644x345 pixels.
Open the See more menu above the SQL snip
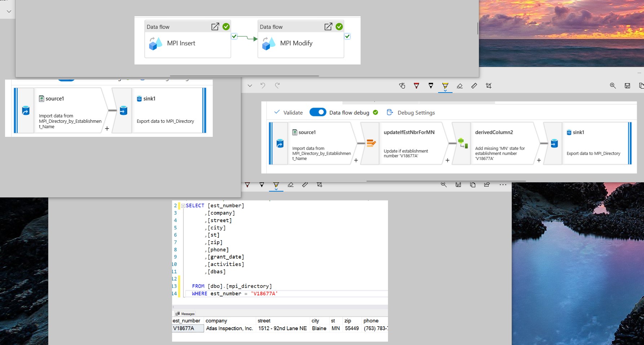pos(503,185)
